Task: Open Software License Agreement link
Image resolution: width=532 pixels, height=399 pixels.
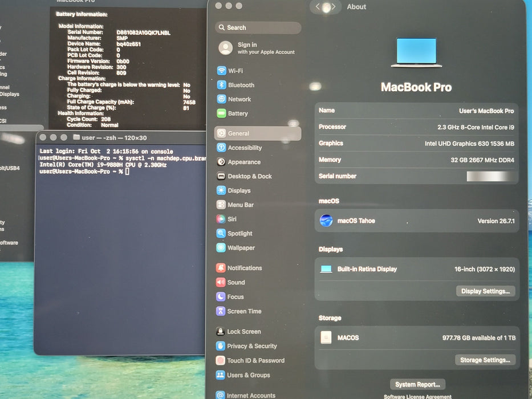Action: [x=417, y=396]
